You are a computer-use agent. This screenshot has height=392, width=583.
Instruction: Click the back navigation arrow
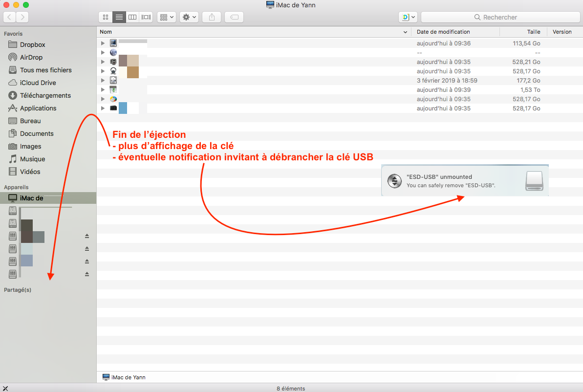pyautogui.click(x=9, y=17)
